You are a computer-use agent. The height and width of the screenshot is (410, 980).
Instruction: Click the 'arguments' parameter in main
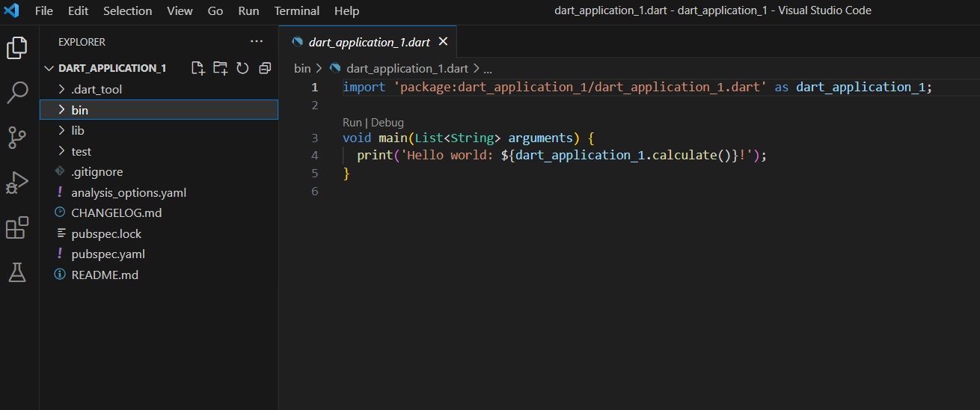pyautogui.click(x=539, y=138)
